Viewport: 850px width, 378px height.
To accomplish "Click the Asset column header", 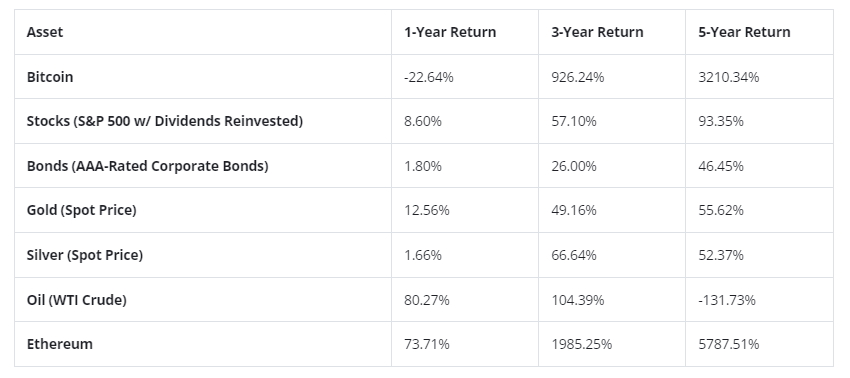I will (x=45, y=32).
